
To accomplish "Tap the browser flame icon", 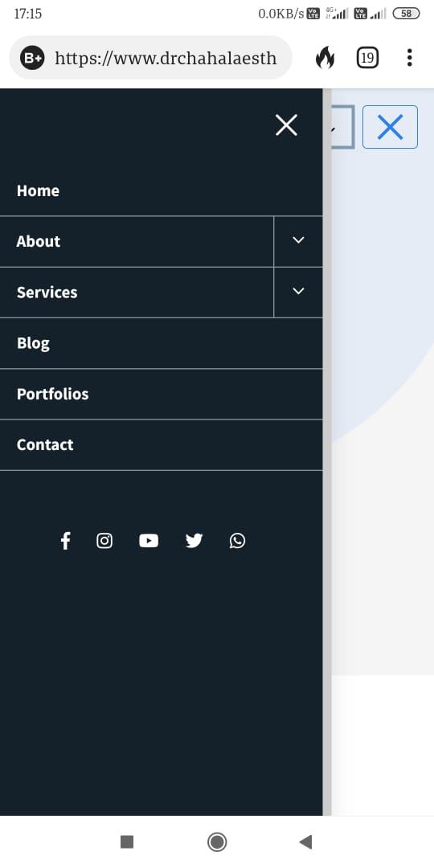I will [325, 58].
